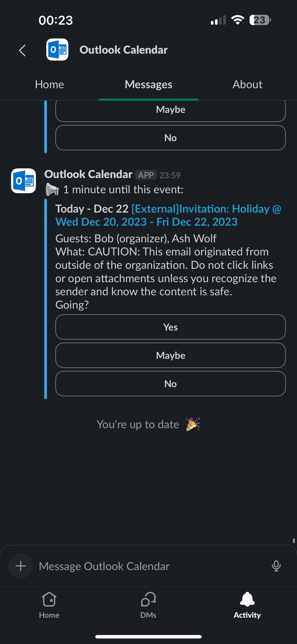The image size is (297, 644).
Task: Switch to the About tab
Action: click(247, 85)
